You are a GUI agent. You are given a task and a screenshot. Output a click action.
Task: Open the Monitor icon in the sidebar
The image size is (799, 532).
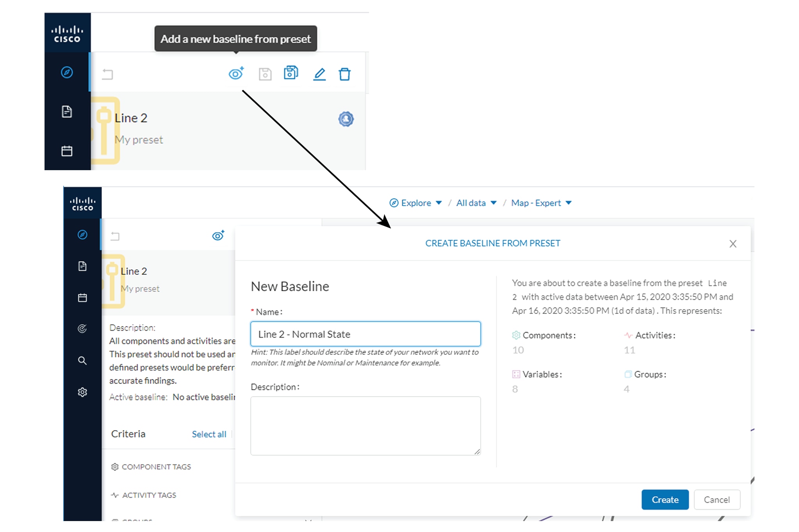click(x=82, y=329)
